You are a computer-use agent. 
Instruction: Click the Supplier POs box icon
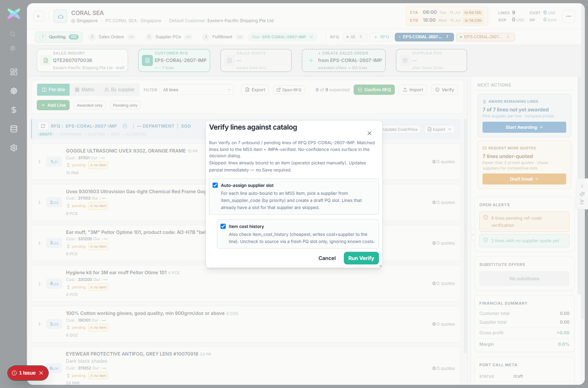coord(405,60)
